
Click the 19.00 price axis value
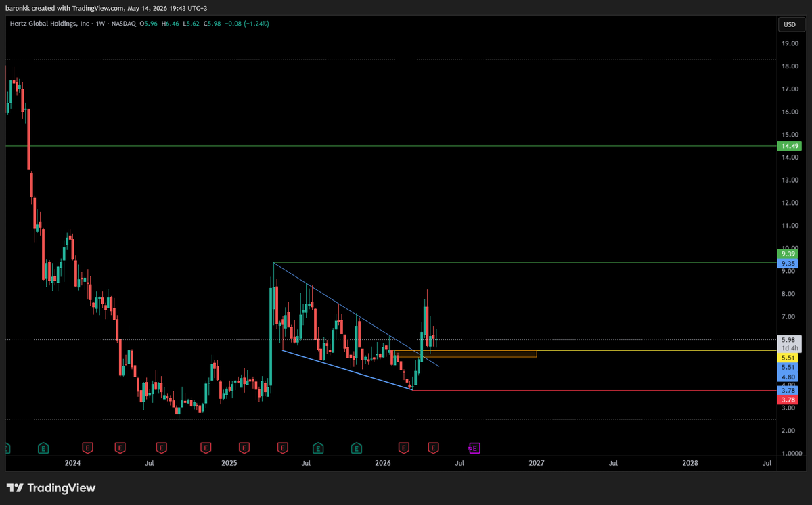789,43
